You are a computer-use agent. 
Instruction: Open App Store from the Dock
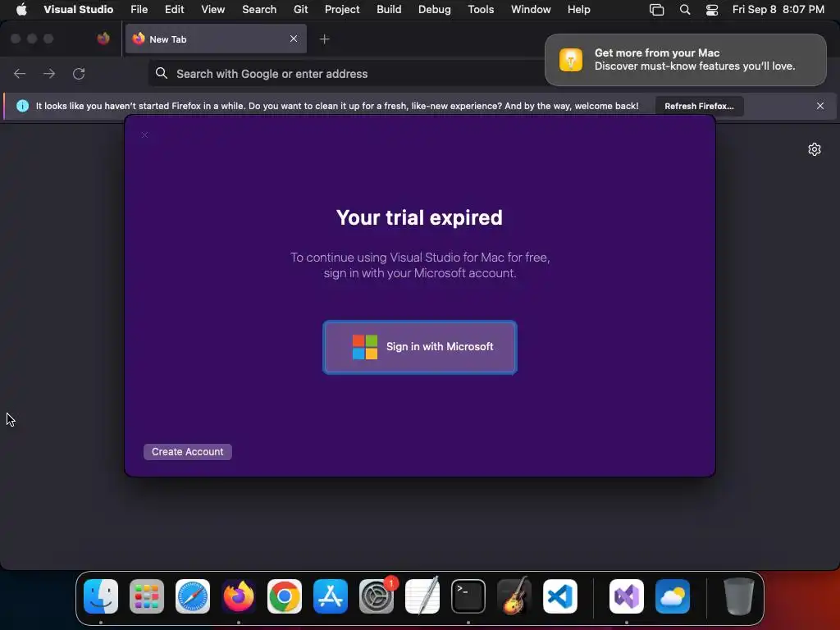click(x=331, y=596)
